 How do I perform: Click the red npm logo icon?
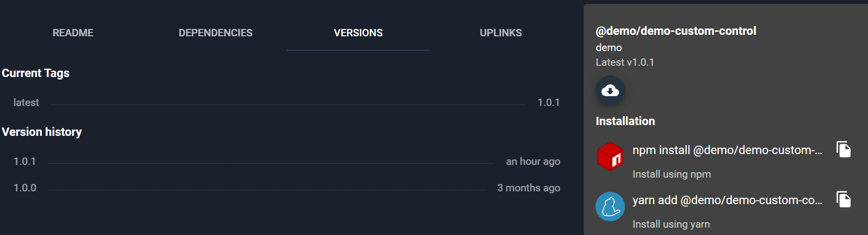[610, 157]
